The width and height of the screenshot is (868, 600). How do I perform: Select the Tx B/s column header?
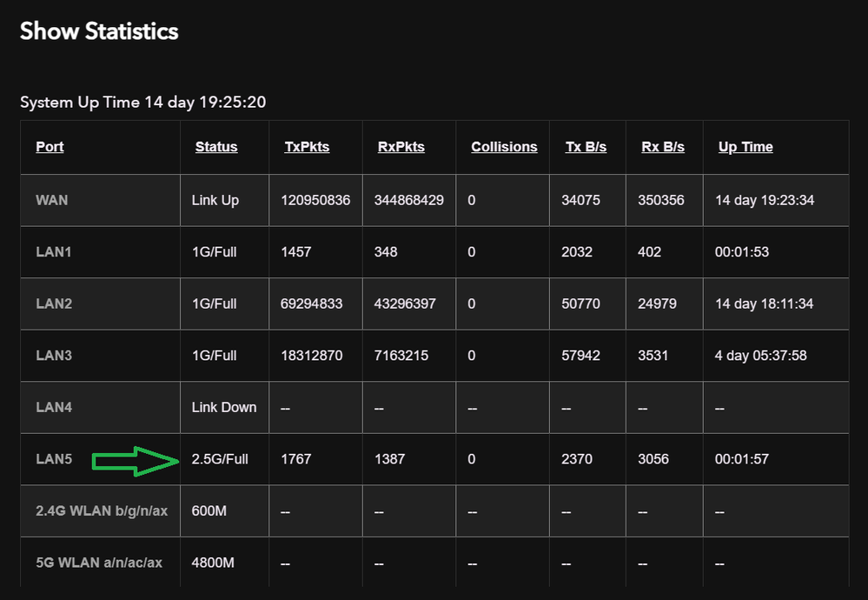(586, 147)
